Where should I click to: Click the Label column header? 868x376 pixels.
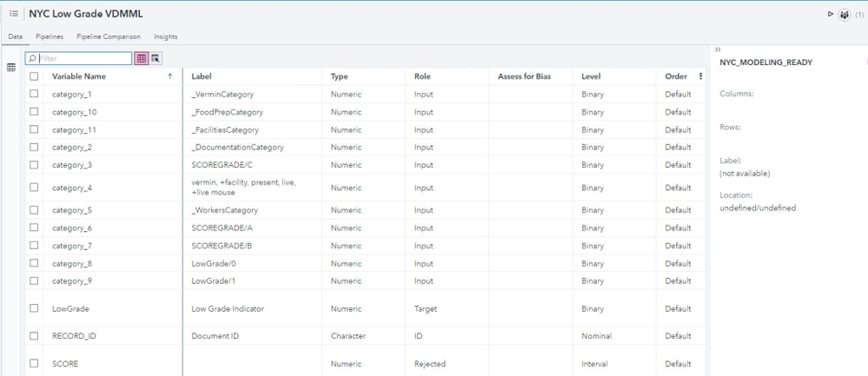click(202, 76)
